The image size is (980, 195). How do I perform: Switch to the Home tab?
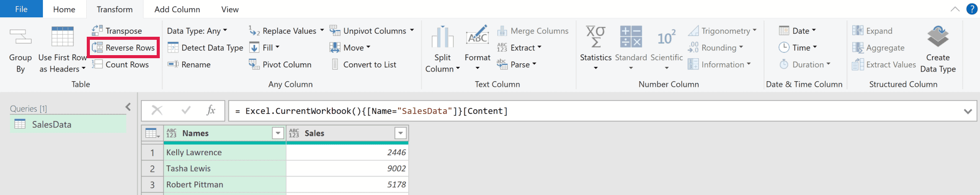point(64,9)
